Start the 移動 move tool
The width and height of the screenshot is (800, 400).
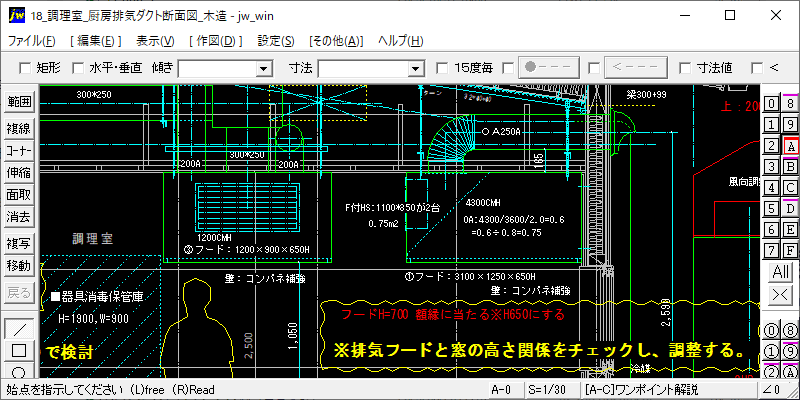pyautogui.click(x=19, y=266)
